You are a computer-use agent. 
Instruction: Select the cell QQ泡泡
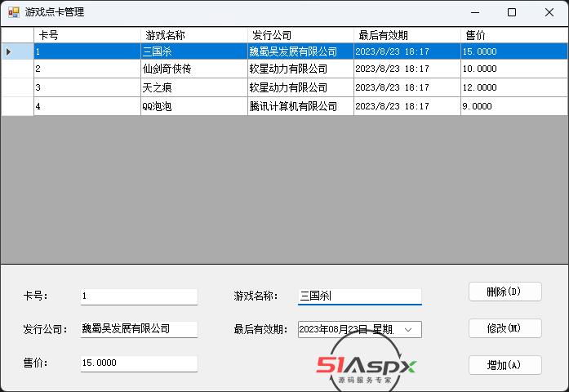pyautogui.click(x=193, y=106)
